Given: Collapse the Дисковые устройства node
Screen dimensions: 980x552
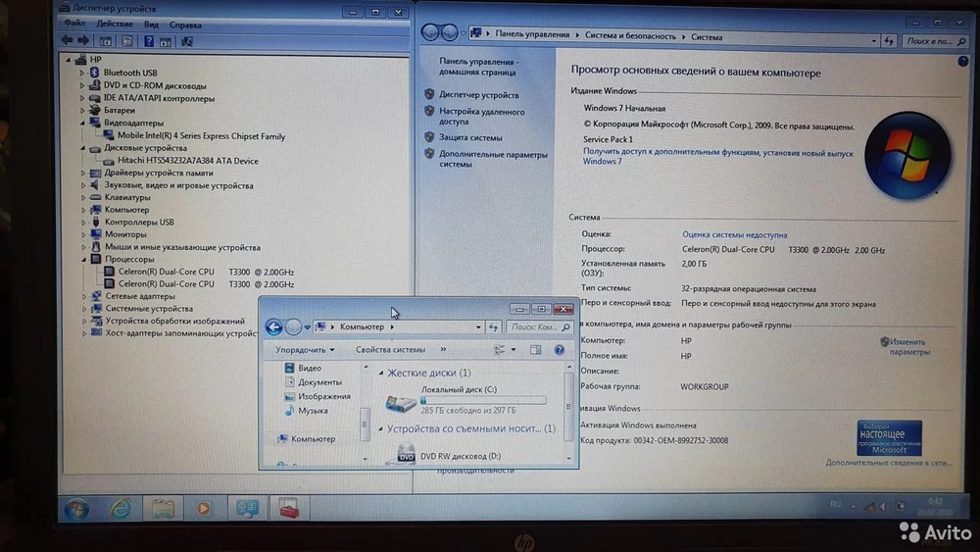Looking at the screenshot, I should point(82,148).
